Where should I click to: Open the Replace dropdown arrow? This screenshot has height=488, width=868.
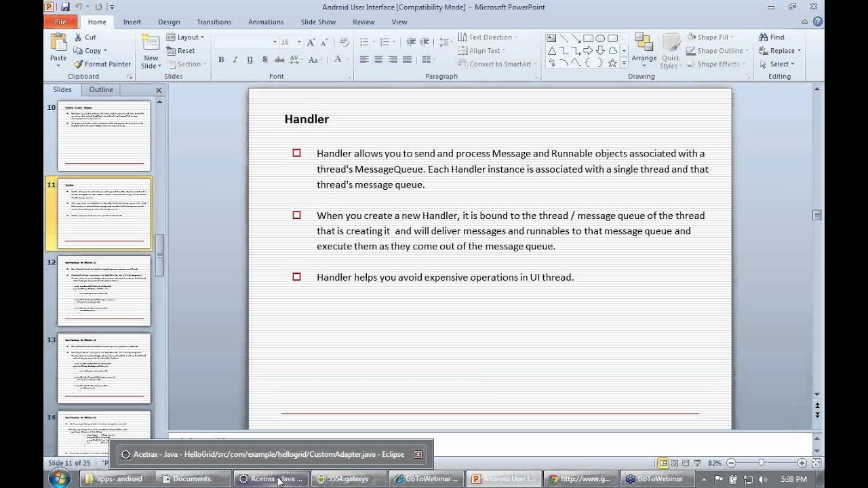point(799,51)
